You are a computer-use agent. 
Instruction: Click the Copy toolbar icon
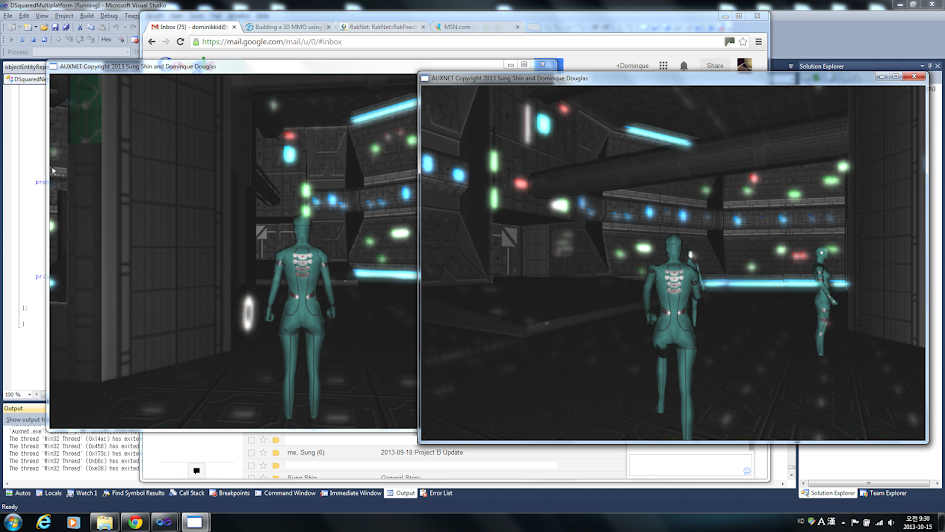(x=90, y=27)
